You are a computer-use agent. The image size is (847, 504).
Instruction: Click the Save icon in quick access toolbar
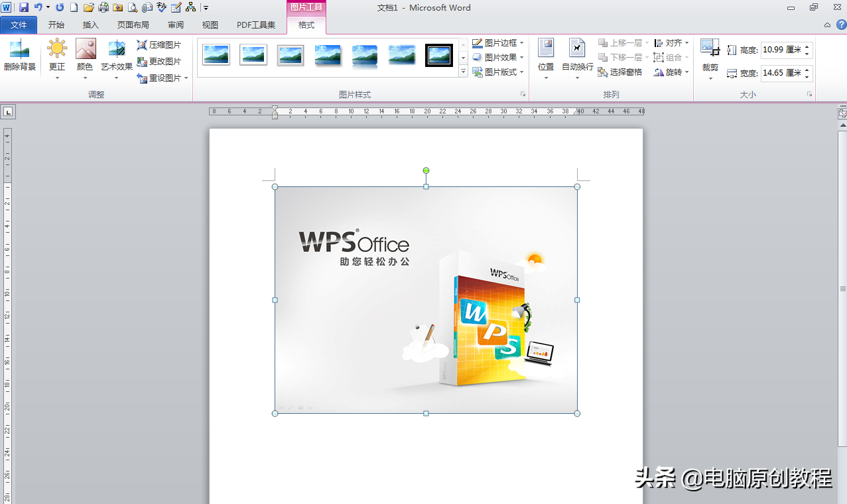[x=24, y=7]
